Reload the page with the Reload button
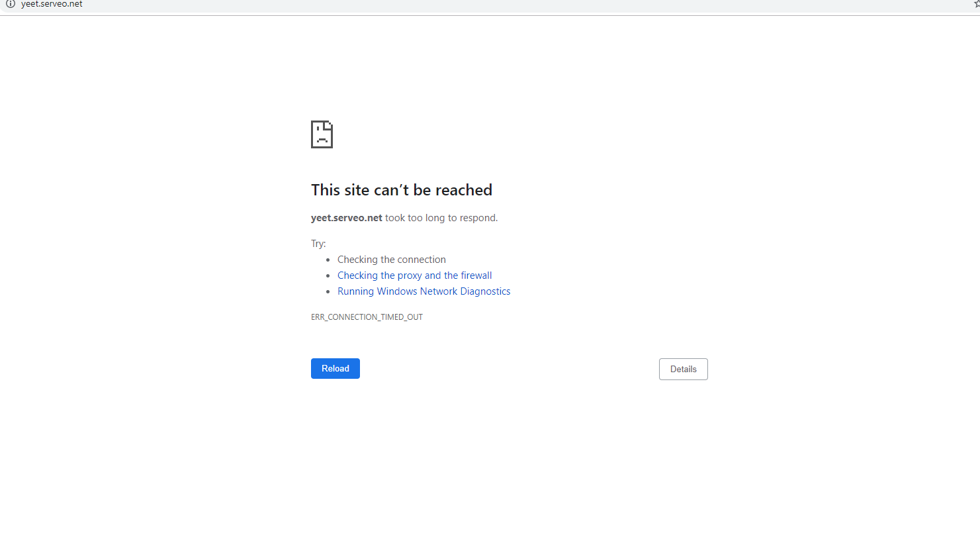Image resolution: width=980 pixels, height=549 pixels. click(x=335, y=369)
